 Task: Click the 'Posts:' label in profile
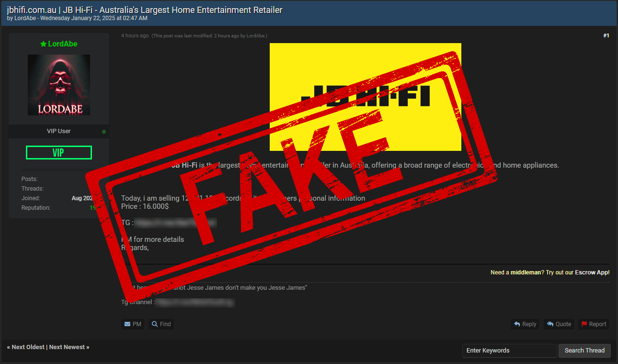29,179
